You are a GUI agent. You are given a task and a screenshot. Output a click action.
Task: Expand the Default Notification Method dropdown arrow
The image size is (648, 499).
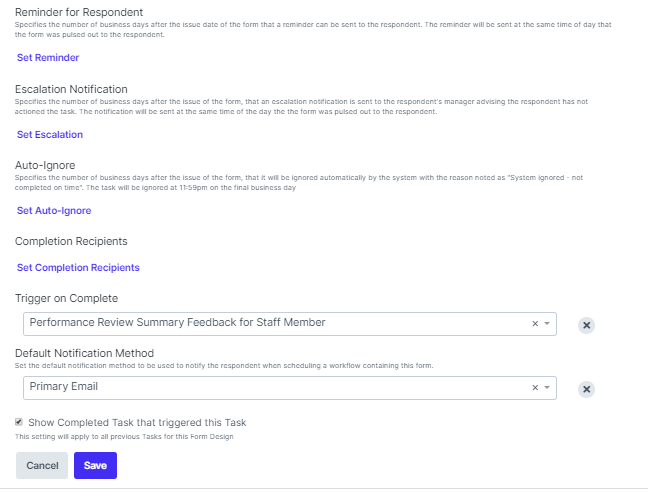click(x=547, y=388)
